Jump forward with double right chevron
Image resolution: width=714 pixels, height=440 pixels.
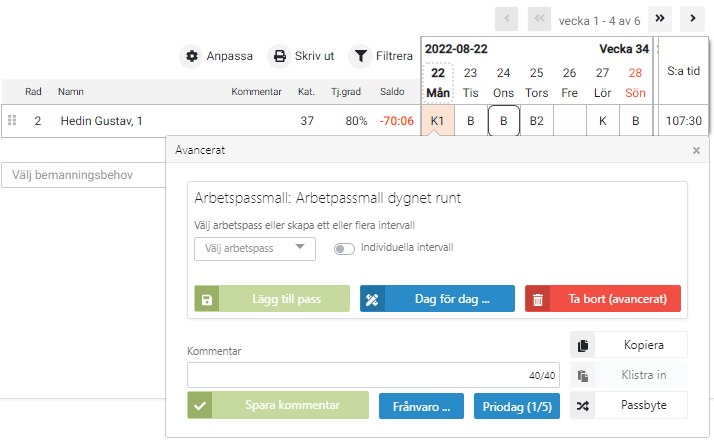pyautogui.click(x=660, y=19)
